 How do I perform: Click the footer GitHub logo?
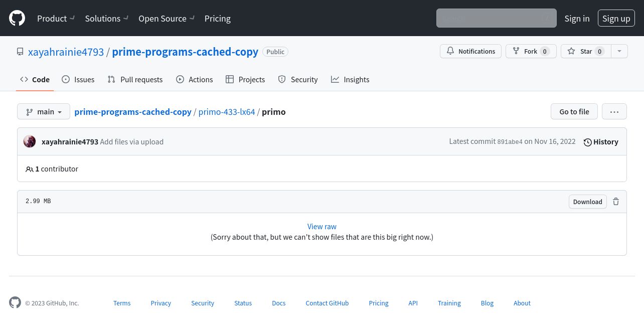[15, 302]
